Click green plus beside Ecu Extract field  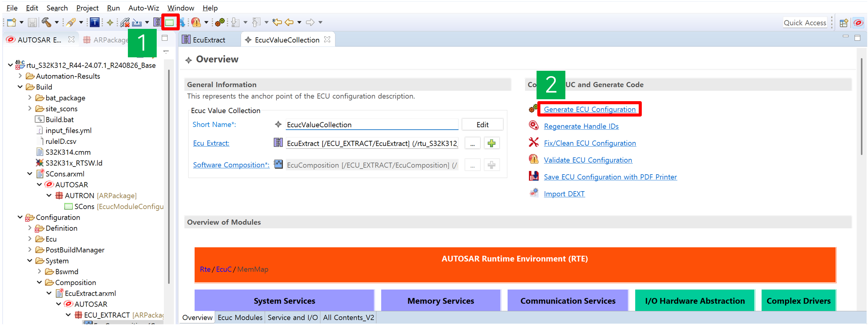pyautogui.click(x=491, y=143)
